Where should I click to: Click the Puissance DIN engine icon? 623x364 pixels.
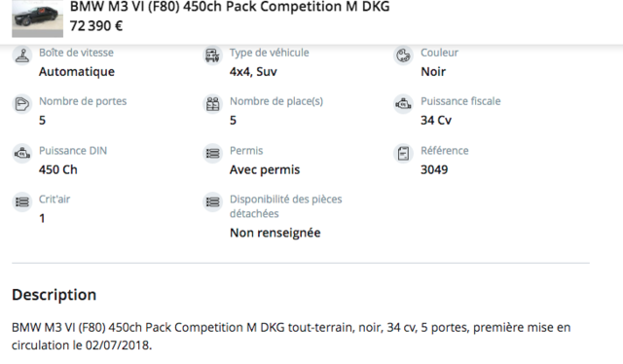(x=21, y=154)
